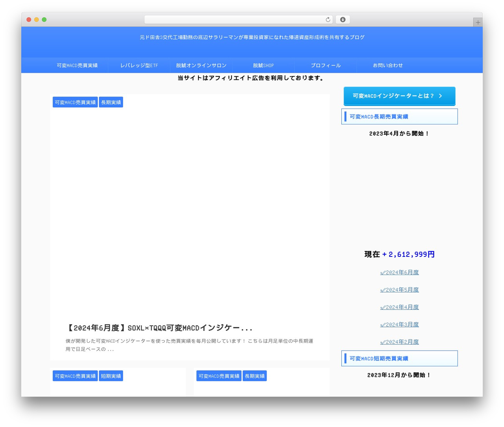The width and height of the screenshot is (504, 427).
Task: Click the chevron on the インジケーターとは button
Action: 440,96
